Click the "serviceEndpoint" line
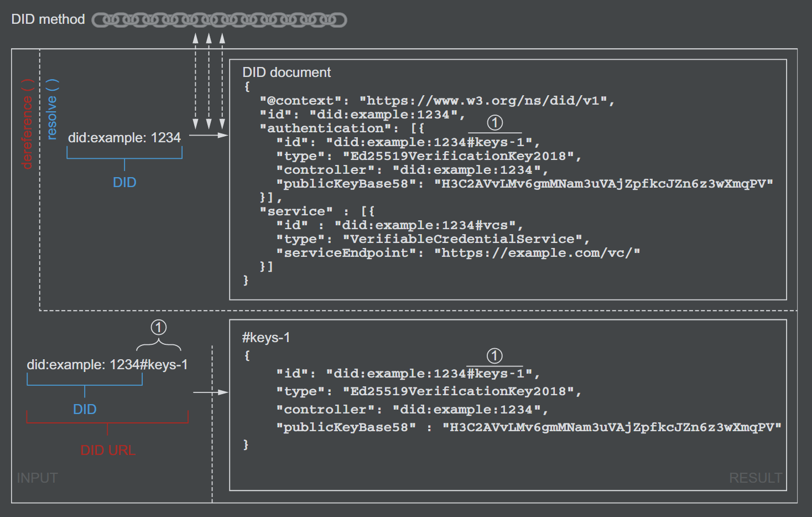This screenshot has height=517, width=812. [458, 252]
